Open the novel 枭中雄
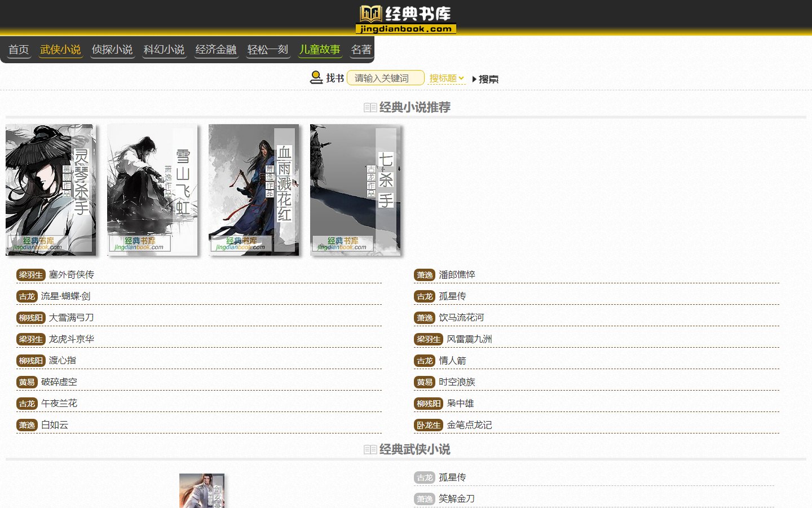The width and height of the screenshot is (812, 508). tap(461, 403)
